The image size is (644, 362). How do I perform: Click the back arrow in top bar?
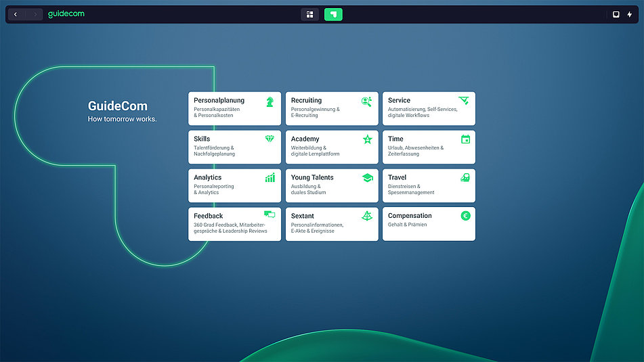pos(16,14)
